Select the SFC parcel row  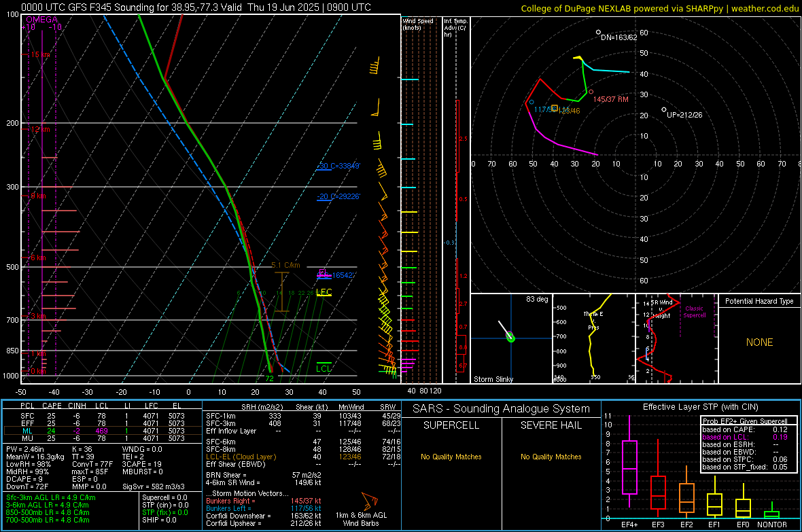click(x=101, y=416)
